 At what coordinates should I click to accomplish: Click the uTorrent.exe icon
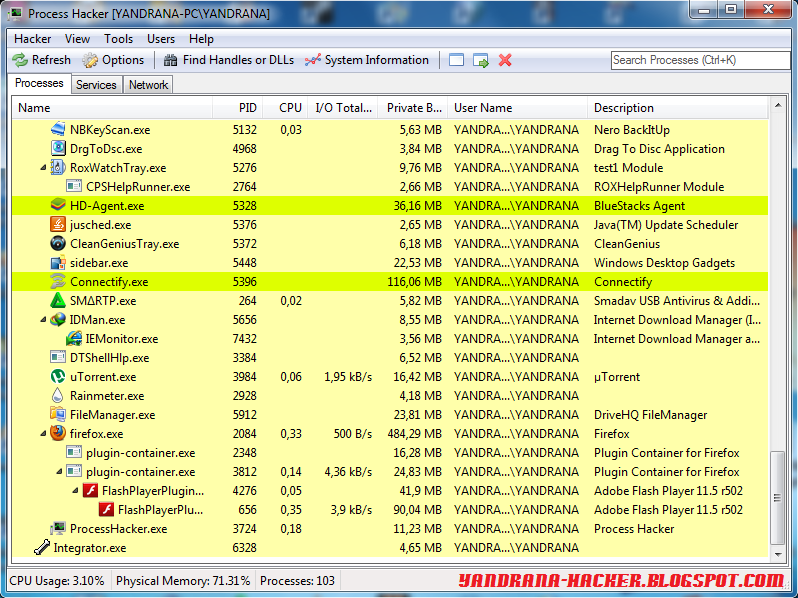tap(58, 376)
